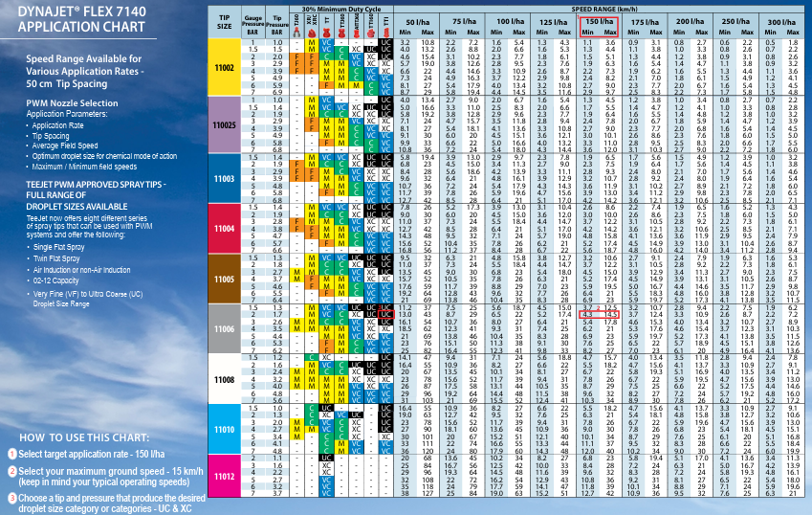This screenshot has width=812, height=515.
Task: Click the Air Induction or non-Air Induction bullet
Action: point(82,270)
